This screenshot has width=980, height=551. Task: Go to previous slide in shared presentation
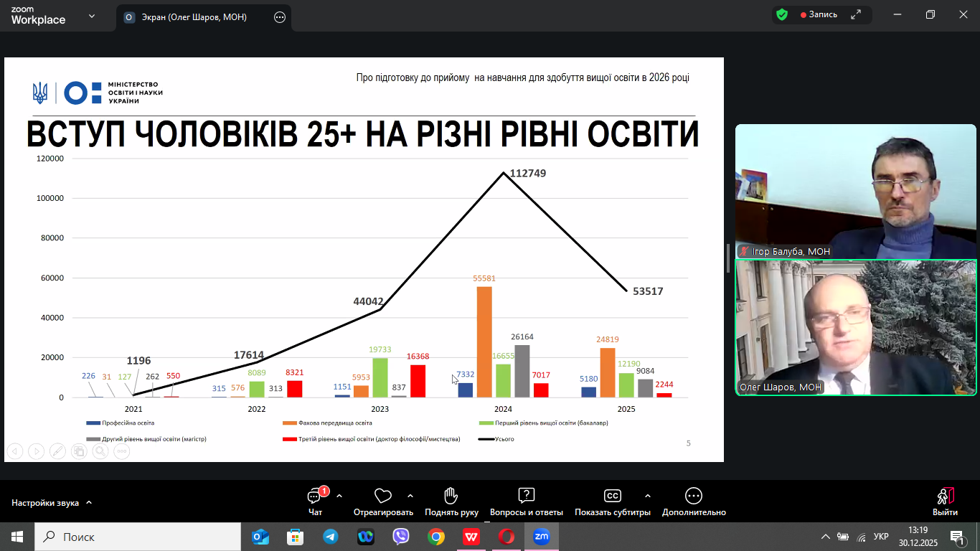tap(15, 451)
